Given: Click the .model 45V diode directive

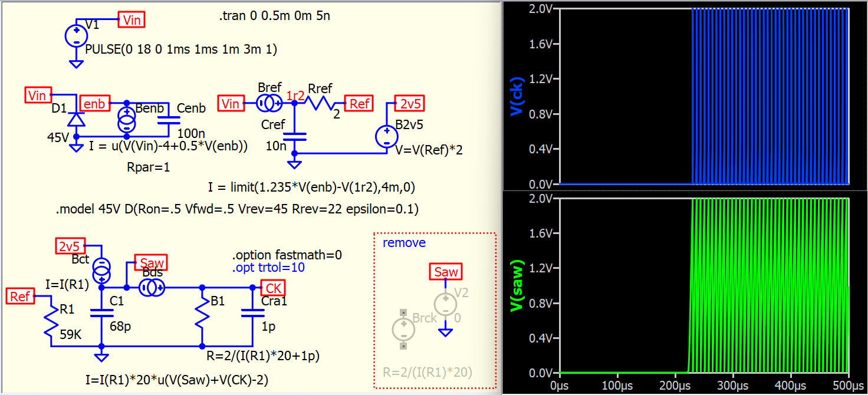Looking at the screenshot, I should (x=237, y=209).
